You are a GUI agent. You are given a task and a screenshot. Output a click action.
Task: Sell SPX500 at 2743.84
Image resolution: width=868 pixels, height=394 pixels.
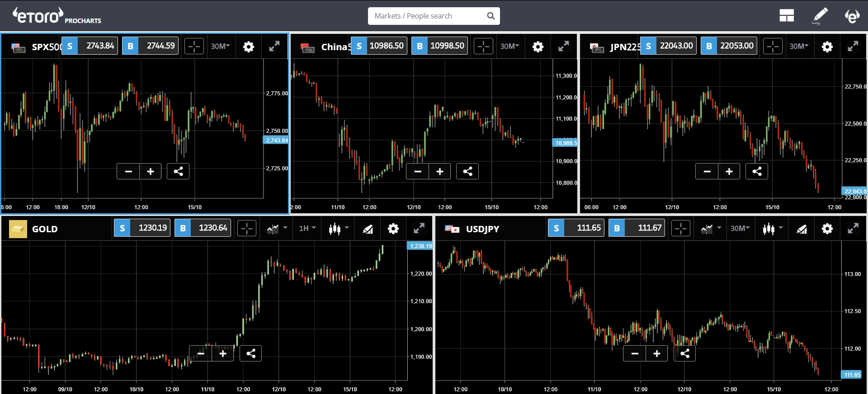(x=90, y=46)
